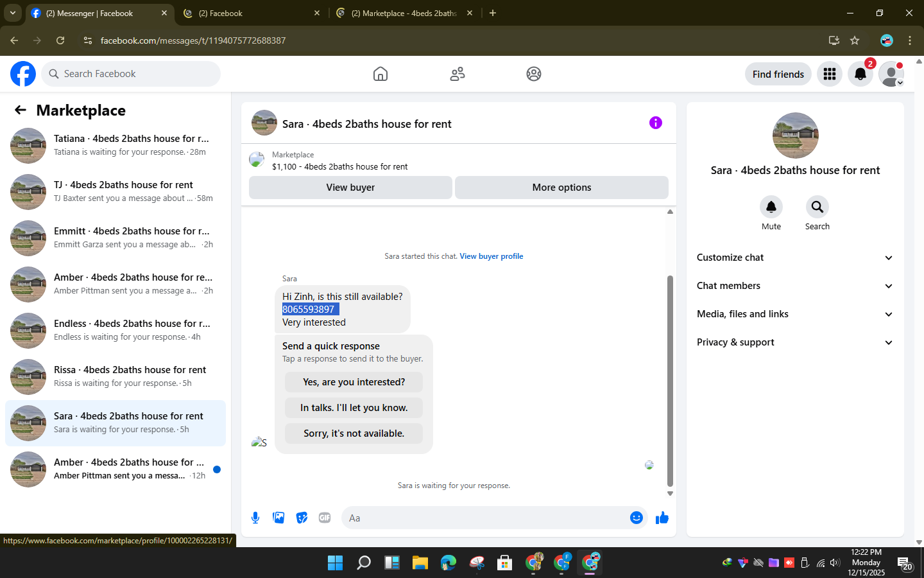
Task: Click the Search Facebook field
Action: coord(131,74)
